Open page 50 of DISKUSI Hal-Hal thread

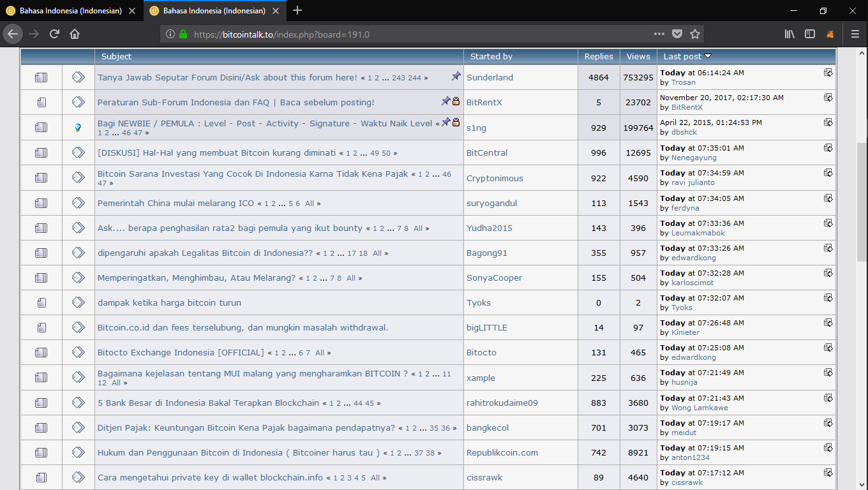(x=386, y=153)
